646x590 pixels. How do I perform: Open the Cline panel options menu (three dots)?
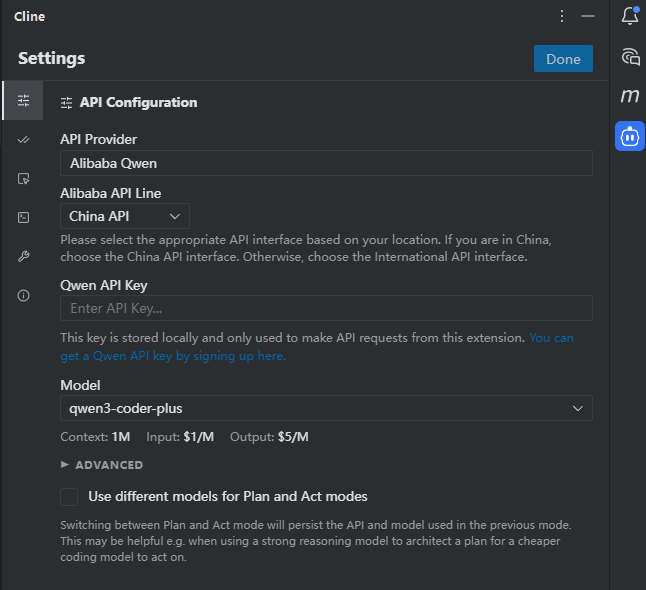point(562,16)
